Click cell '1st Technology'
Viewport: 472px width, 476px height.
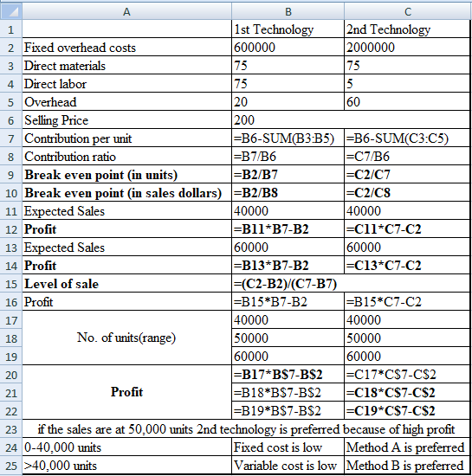click(x=288, y=29)
